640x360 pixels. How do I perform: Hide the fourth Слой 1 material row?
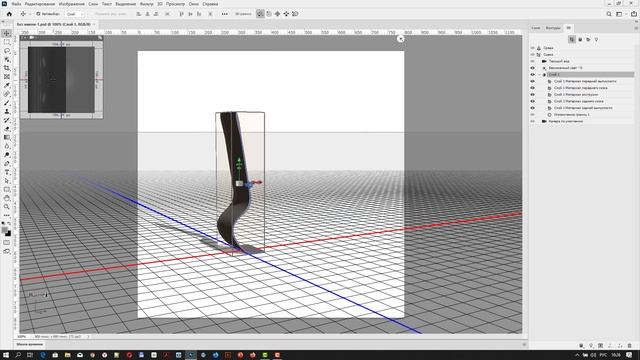532,101
